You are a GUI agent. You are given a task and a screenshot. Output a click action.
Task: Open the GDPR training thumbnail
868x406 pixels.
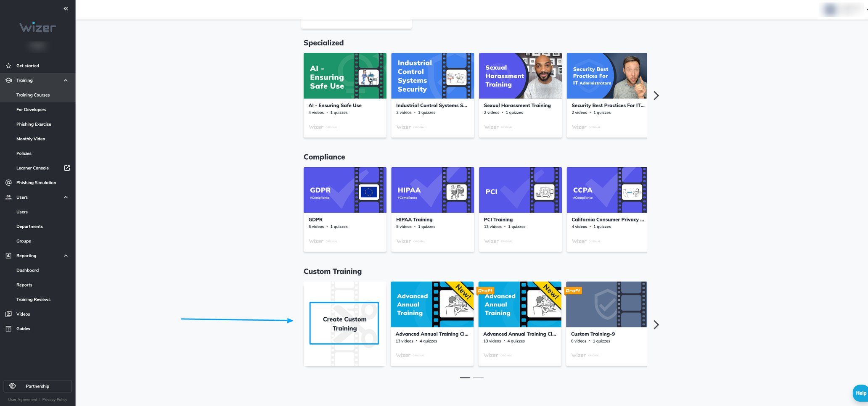pos(345,190)
